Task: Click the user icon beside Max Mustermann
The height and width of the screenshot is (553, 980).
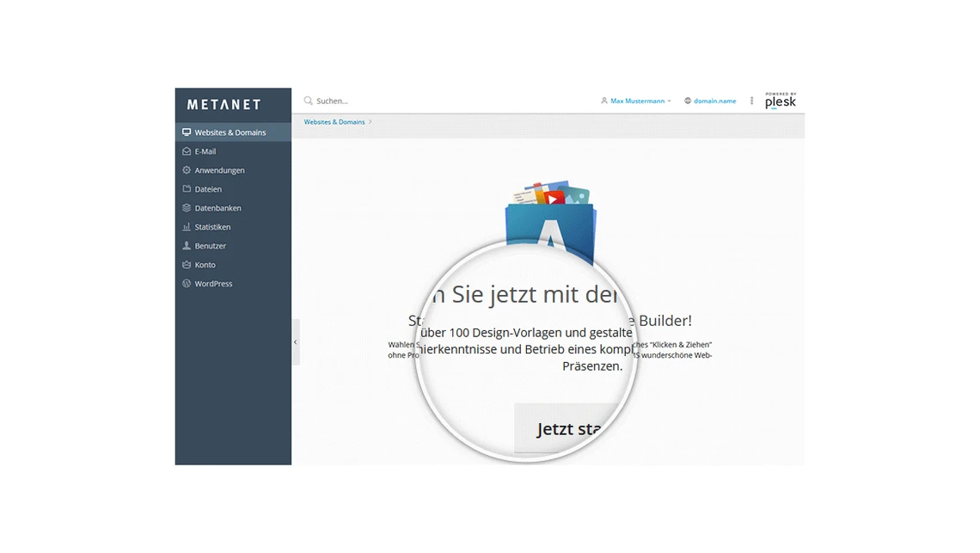Action: pos(604,101)
